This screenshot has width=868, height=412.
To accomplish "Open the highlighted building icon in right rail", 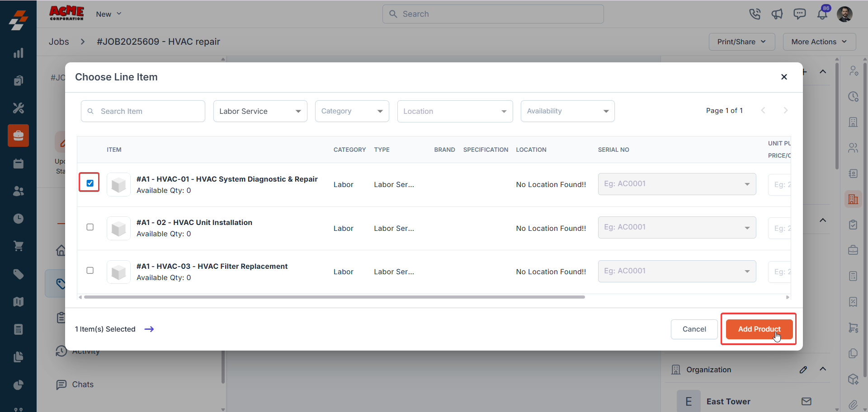I will 853,199.
